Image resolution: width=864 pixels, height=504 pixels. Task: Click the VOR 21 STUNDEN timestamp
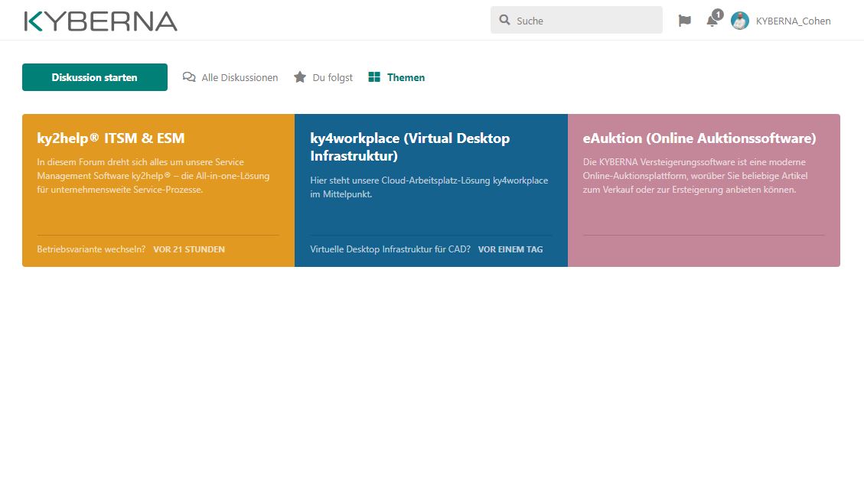[189, 249]
